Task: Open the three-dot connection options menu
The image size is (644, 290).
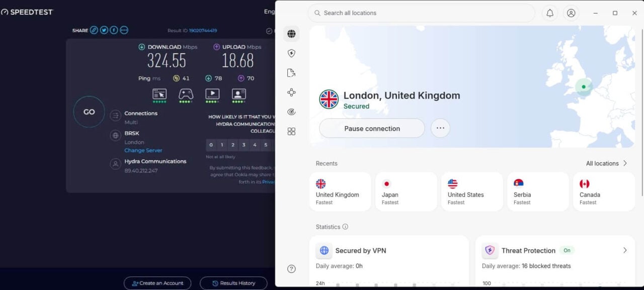Action: [440, 128]
